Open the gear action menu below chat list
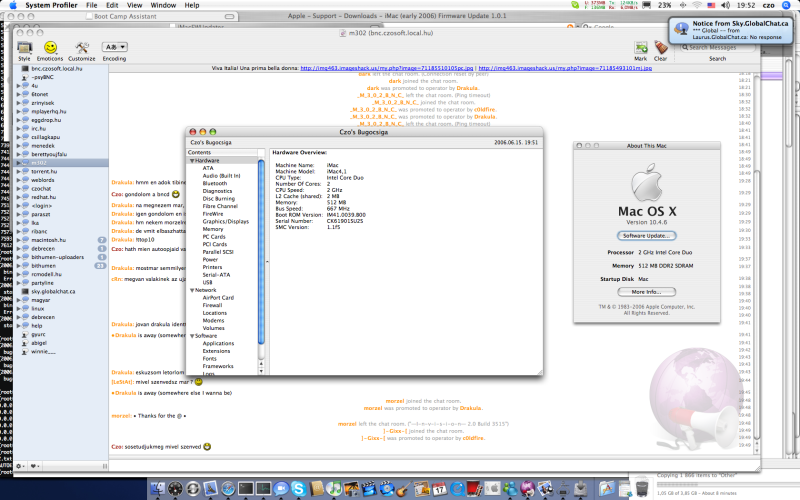Viewport: 800px width, 500px height. point(20,466)
